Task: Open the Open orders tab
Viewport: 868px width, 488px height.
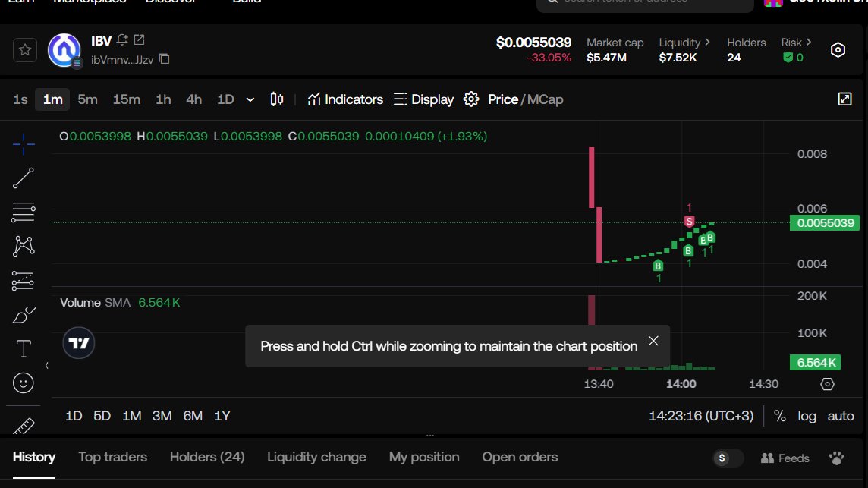Action: [520, 458]
